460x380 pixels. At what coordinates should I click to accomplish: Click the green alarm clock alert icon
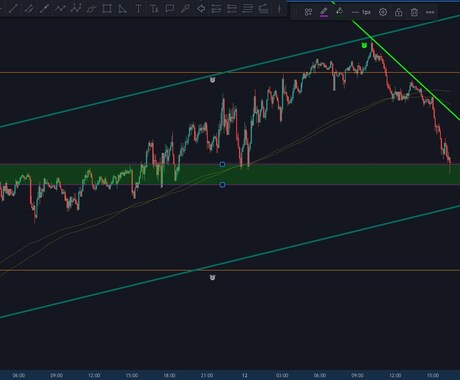click(x=364, y=45)
